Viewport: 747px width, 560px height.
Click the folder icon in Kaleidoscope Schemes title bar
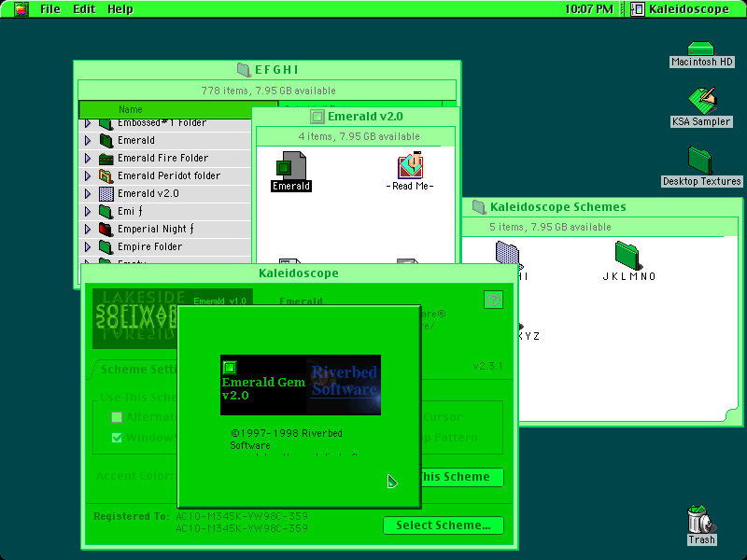click(x=479, y=207)
